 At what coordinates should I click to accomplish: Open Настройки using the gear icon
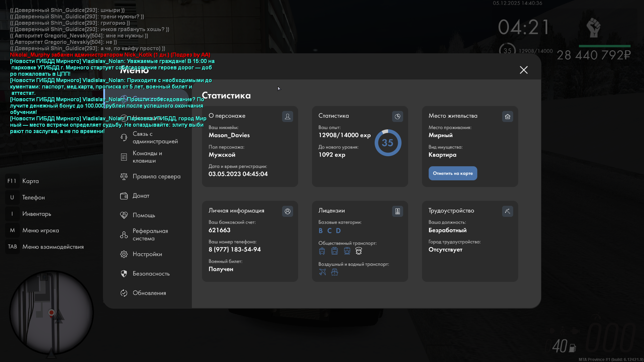pyautogui.click(x=124, y=254)
